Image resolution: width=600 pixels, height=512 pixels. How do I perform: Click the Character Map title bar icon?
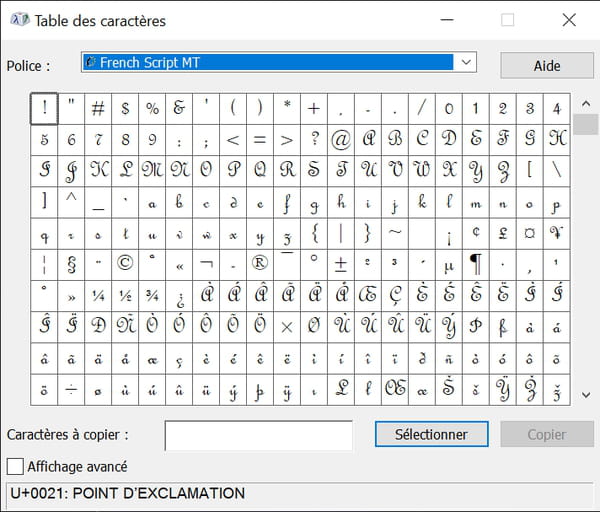pyautogui.click(x=20, y=20)
